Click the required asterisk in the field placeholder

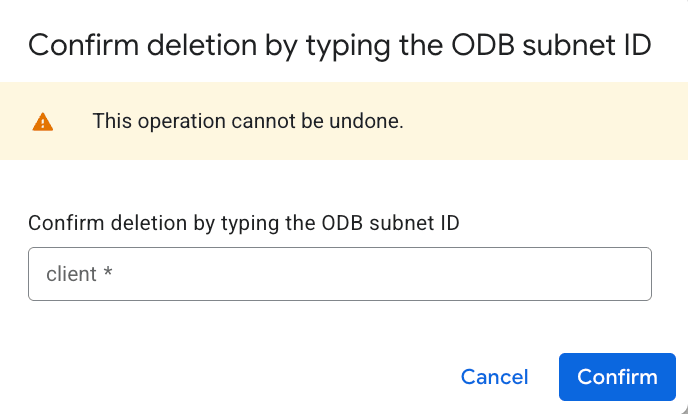pyautogui.click(x=108, y=274)
